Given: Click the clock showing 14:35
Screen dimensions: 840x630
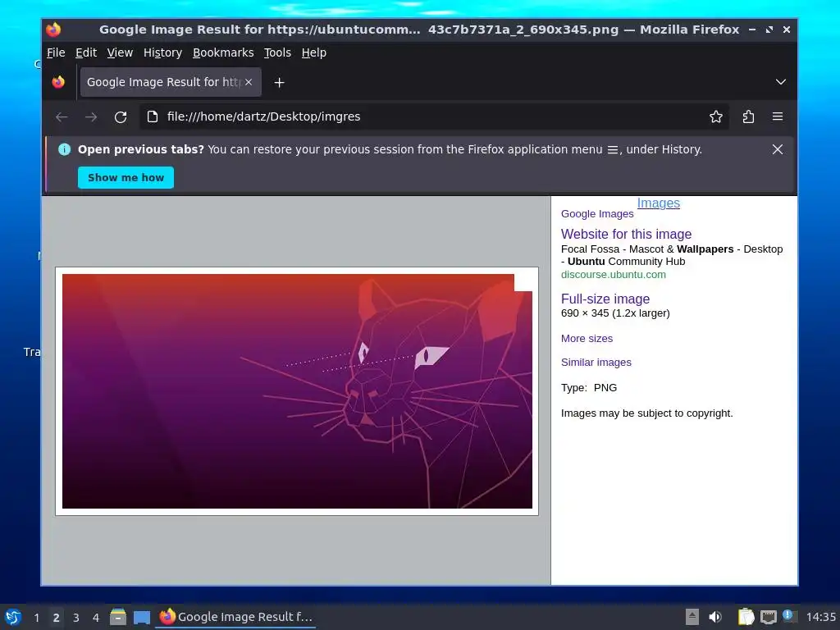Looking at the screenshot, I should coord(820,617).
